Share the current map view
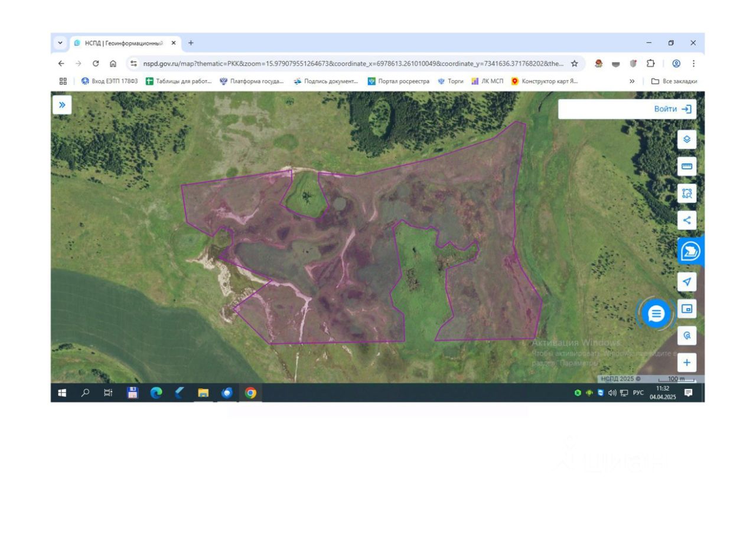756x534 pixels. (686, 220)
